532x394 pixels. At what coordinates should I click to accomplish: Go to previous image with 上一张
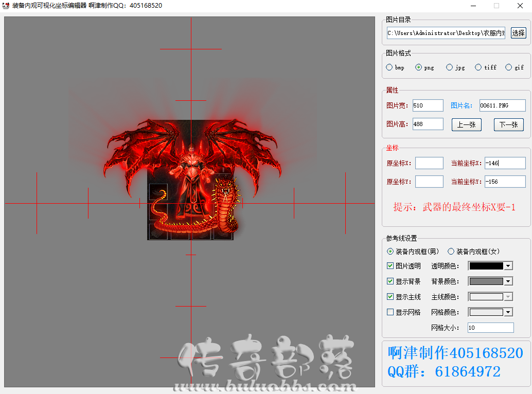click(467, 125)
